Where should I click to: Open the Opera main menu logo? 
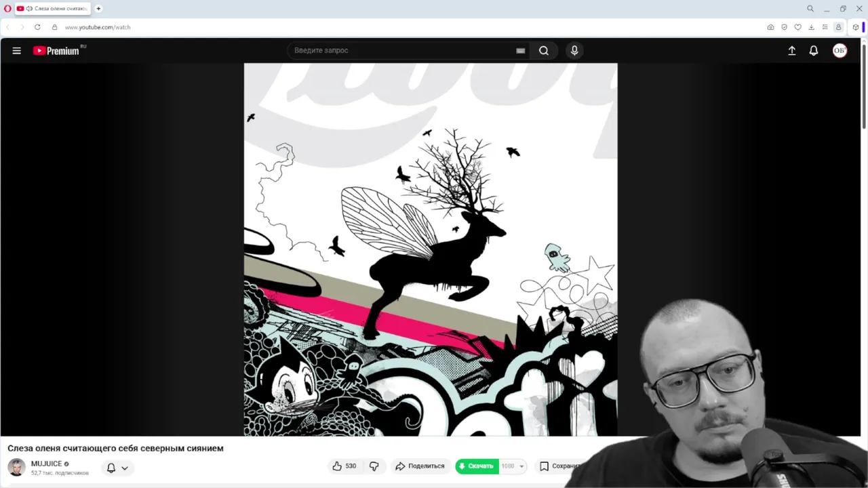(x=7, y=9)
